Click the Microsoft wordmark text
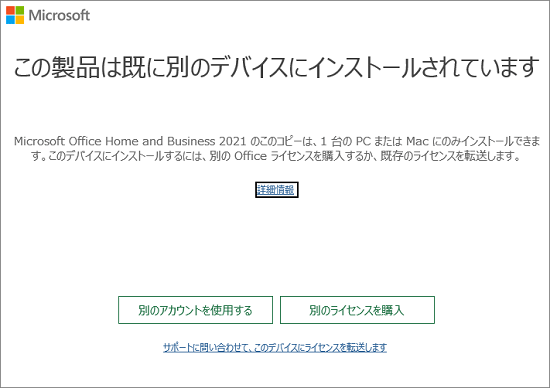Image resolution: width=550 pixels, height=388 pixels. coord(59,15)
